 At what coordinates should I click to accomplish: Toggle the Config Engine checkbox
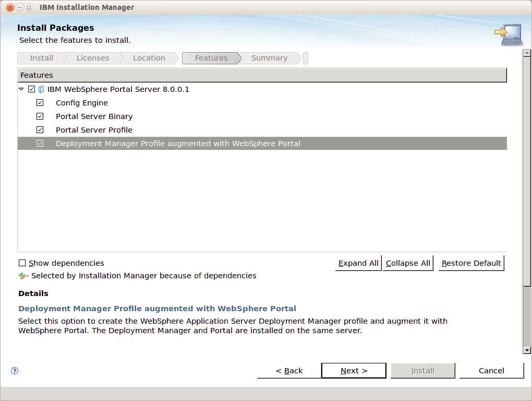point(40,102)
